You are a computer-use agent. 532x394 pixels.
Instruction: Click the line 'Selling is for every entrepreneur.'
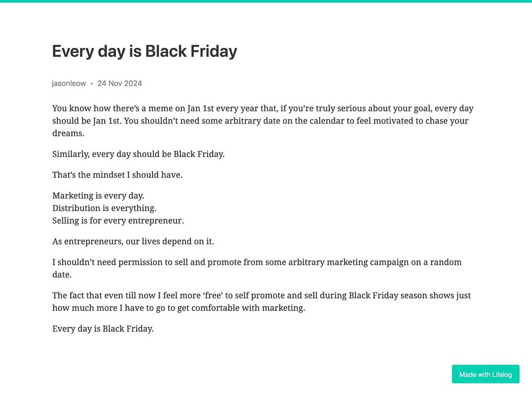118,220
